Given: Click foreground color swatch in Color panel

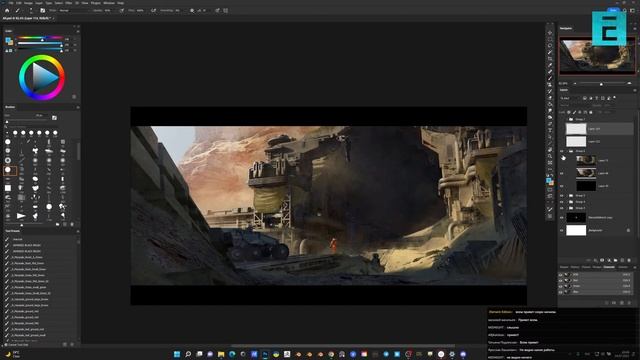Looking at the screenshot, I should 8,40.
